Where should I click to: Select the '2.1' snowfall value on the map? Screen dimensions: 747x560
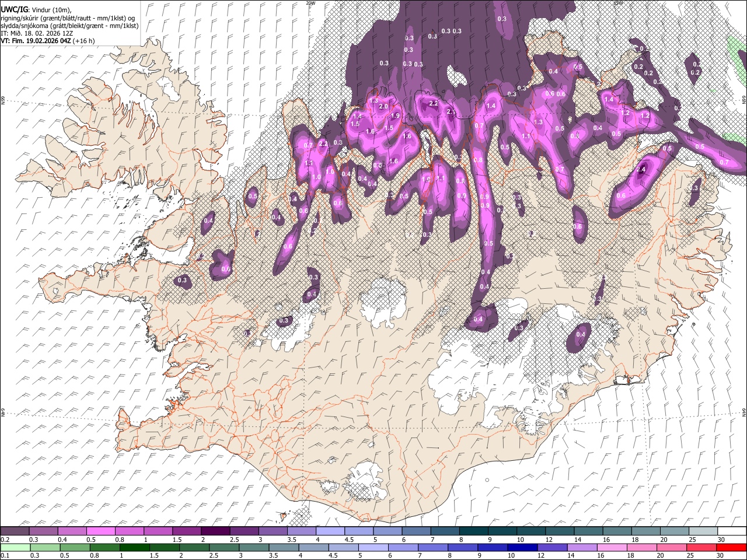click(x=451, y=111)
